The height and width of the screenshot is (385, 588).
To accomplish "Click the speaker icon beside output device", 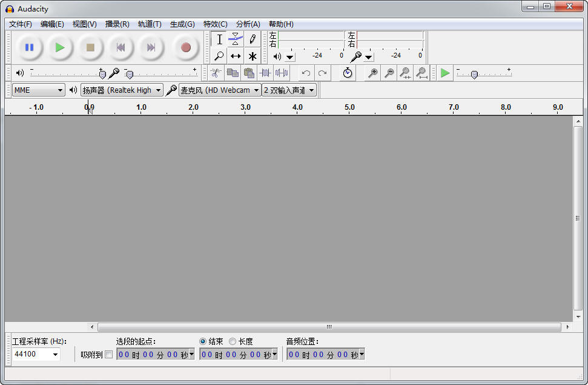I will (73, 90).
